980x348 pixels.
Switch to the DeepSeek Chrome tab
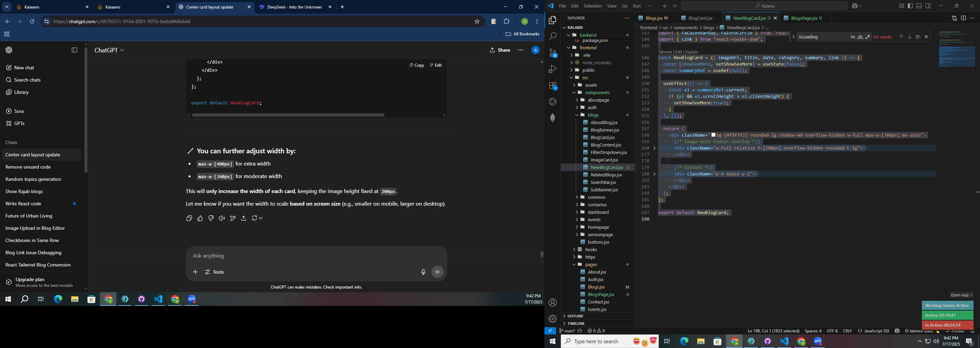[x=294, y=7]
